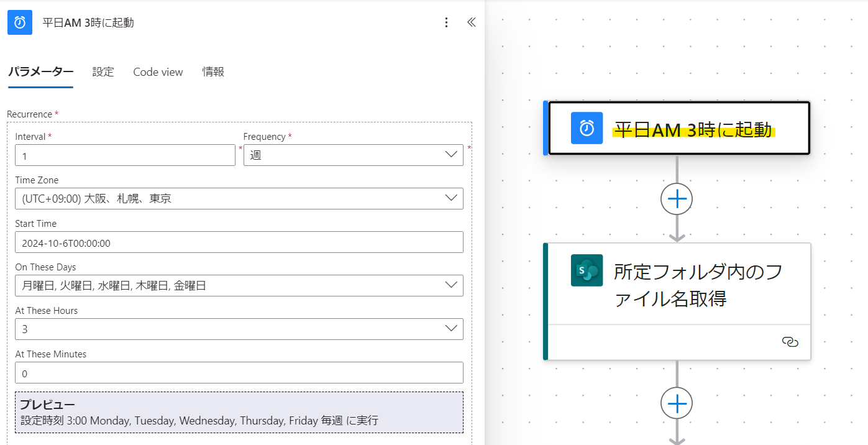Switch to the 情報 tab
868x445 pixels.
(x=213, y=71)
